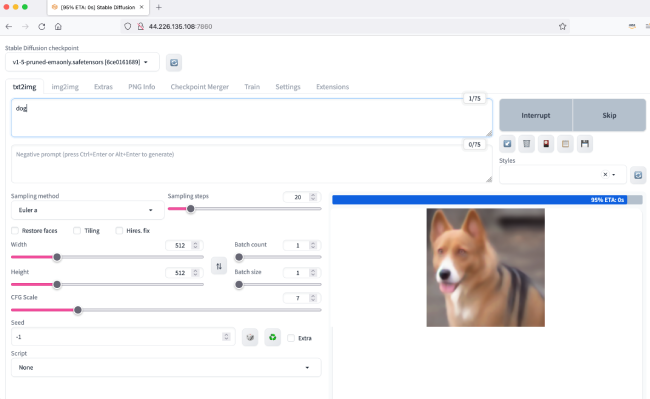
Task: Switch to the img2img tab
Action: coord(65,87)
